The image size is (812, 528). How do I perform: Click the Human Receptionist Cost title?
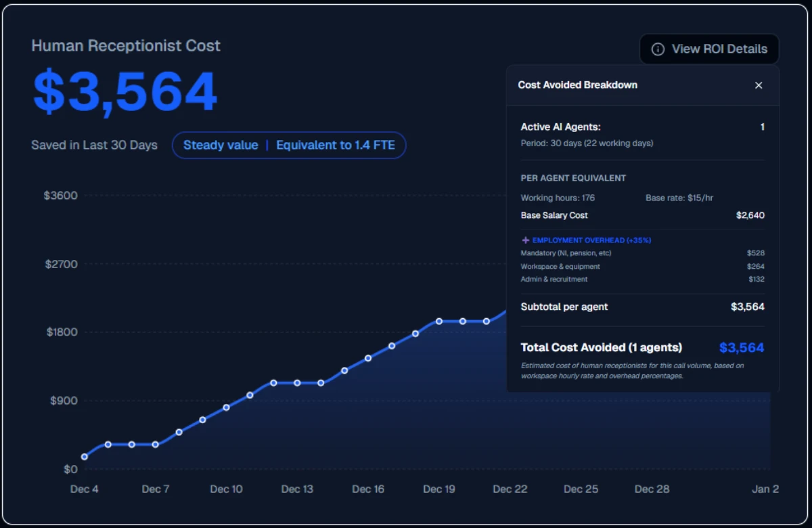[x=126, y=46]
